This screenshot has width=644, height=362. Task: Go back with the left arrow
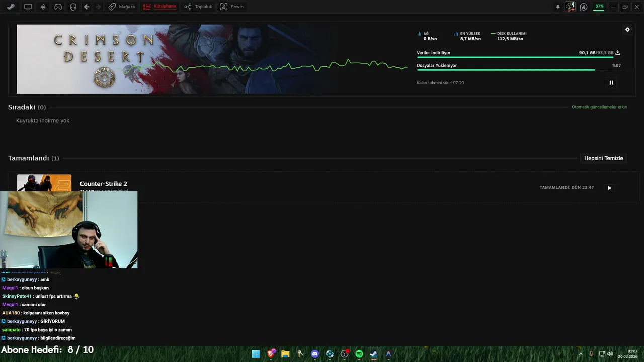pos(87,7)
